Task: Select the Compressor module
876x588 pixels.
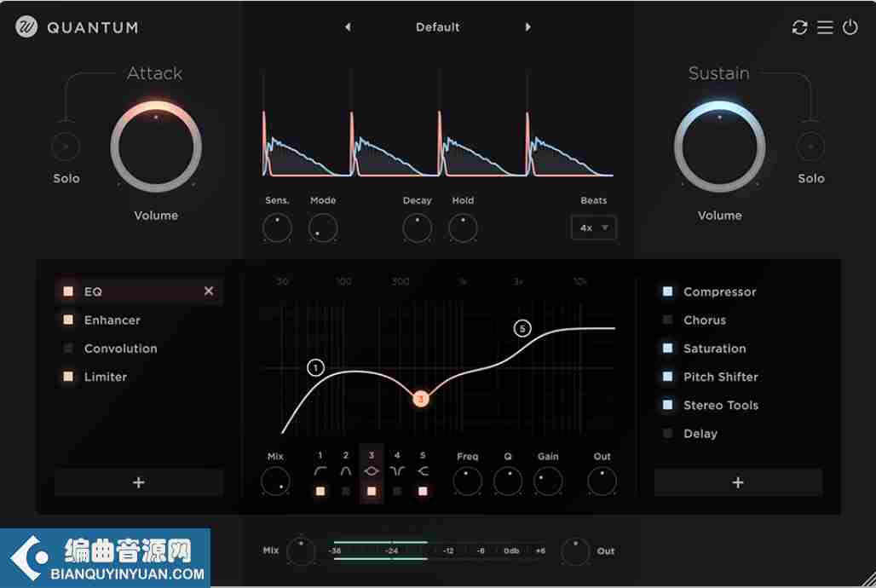Action: point(719,291)
